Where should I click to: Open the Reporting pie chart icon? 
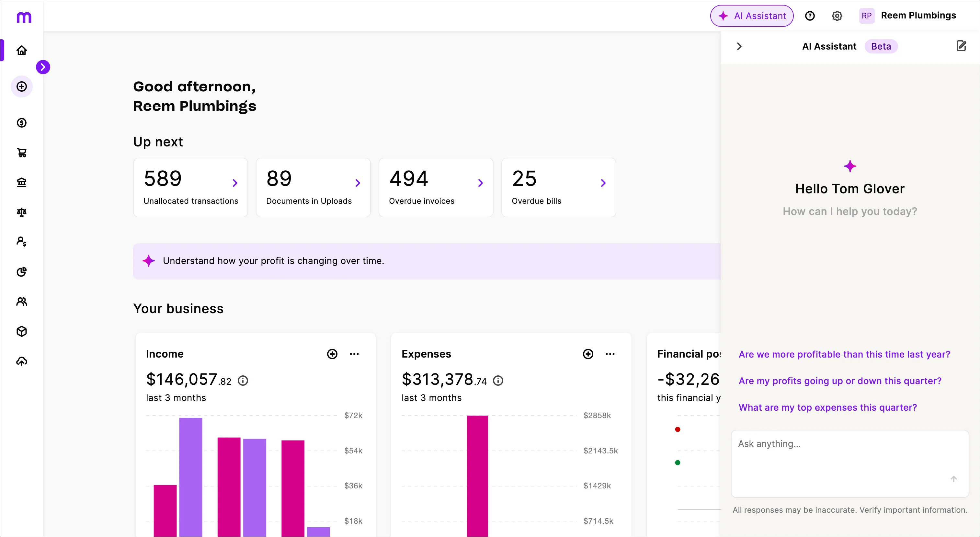(x=22, y=272)
